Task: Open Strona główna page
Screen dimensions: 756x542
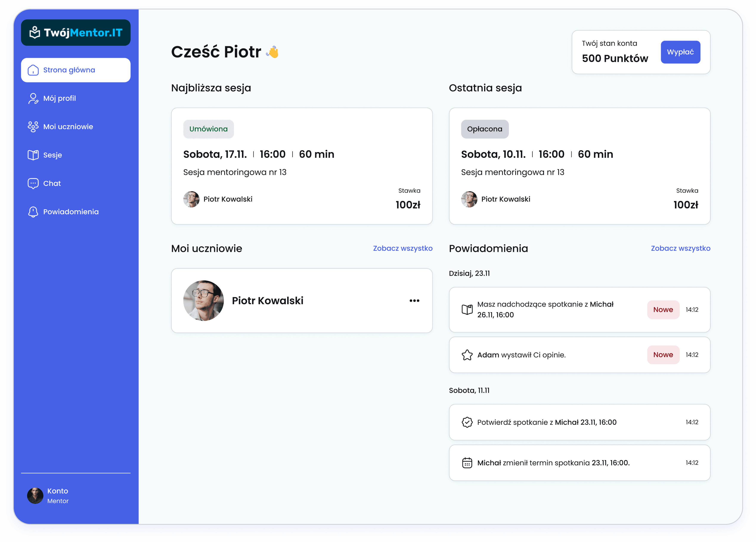Action: click(76, 70)
